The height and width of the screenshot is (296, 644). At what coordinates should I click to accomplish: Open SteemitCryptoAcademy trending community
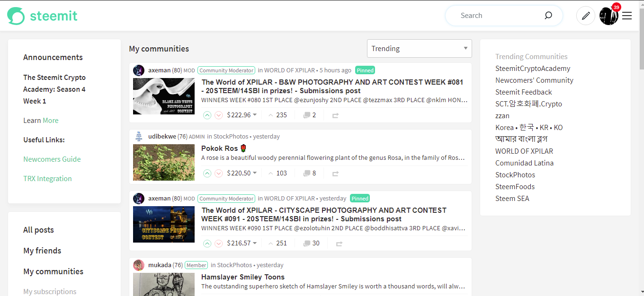coord(533,69)
